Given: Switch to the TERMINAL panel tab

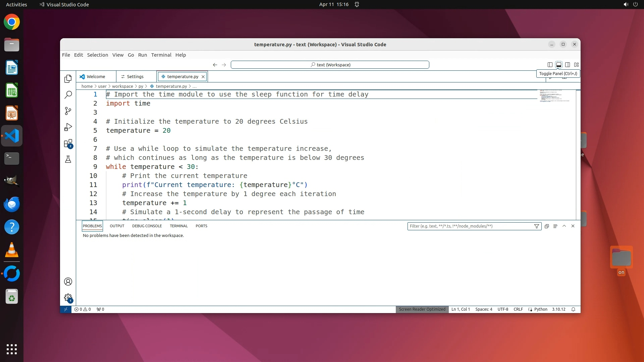Looking at the screenshot, I should 178,226.
